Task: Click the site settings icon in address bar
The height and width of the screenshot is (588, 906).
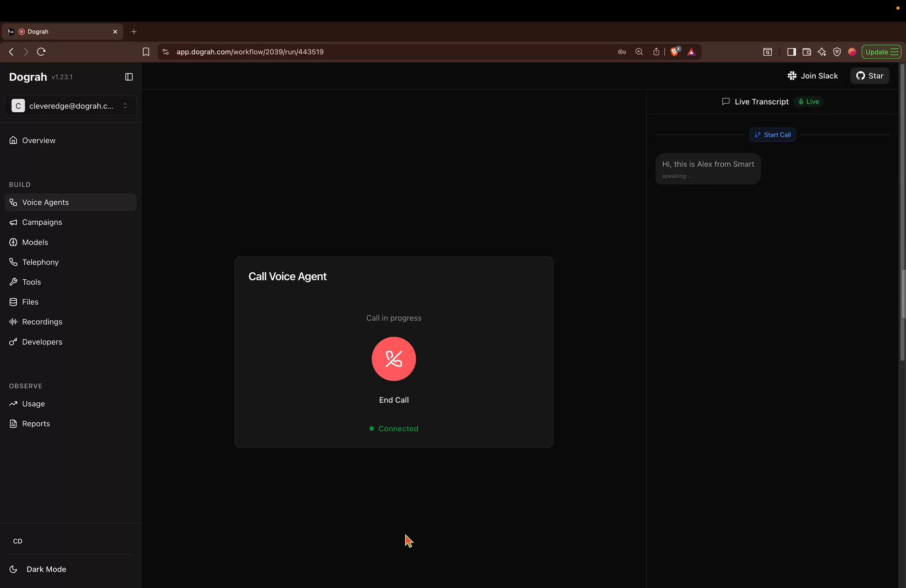Action: click(x=165, y=52)
